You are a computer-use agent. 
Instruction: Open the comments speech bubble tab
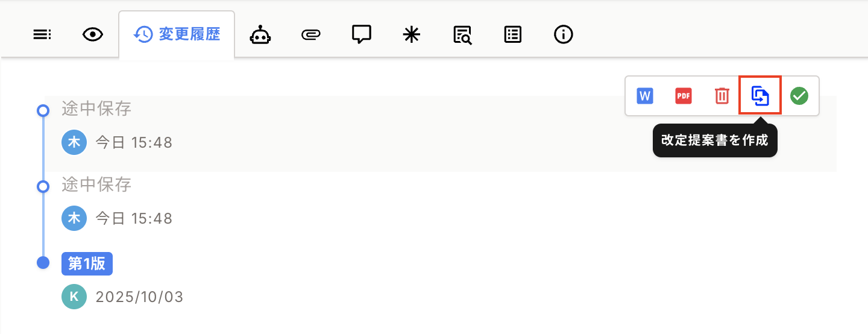[361, 34]
